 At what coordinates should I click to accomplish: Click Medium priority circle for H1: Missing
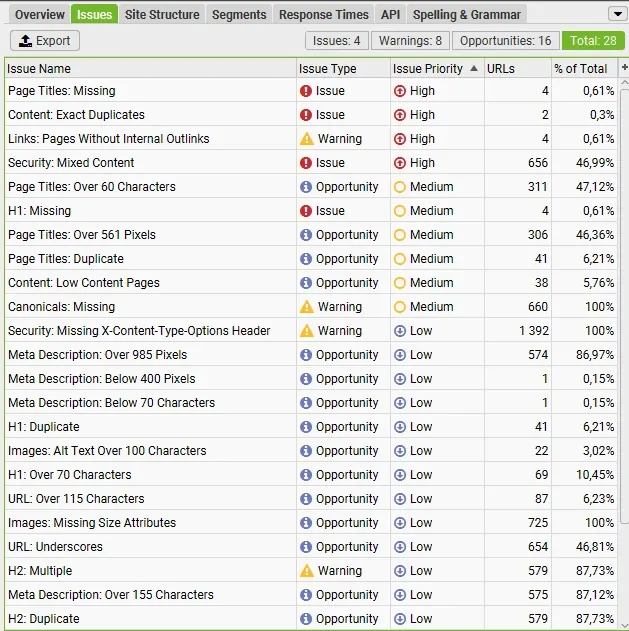click(400, 211)
